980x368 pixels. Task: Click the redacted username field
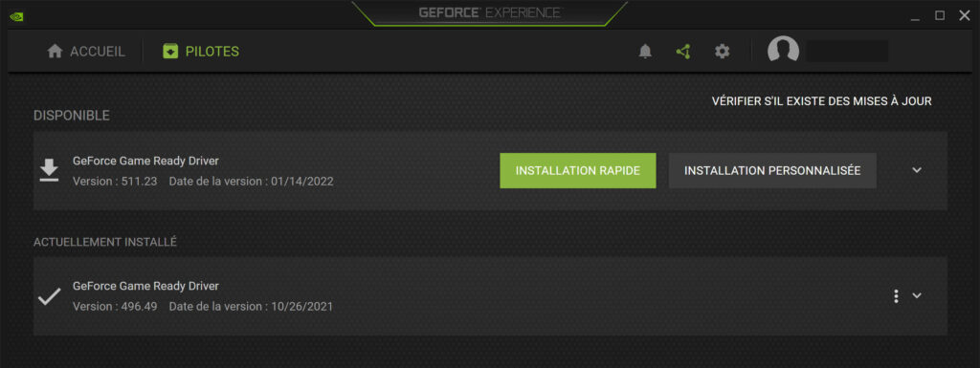pos(848,52)
